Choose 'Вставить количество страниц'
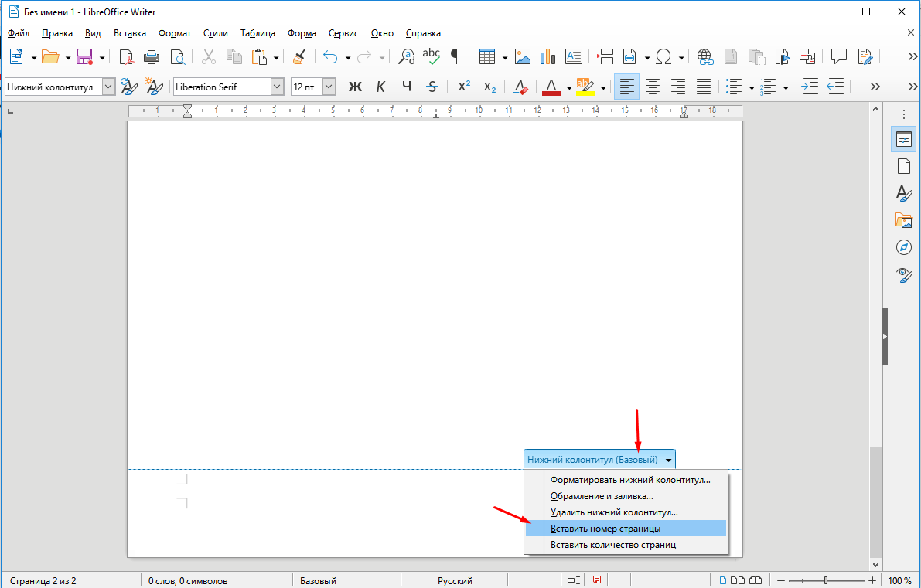 point(626,545)
